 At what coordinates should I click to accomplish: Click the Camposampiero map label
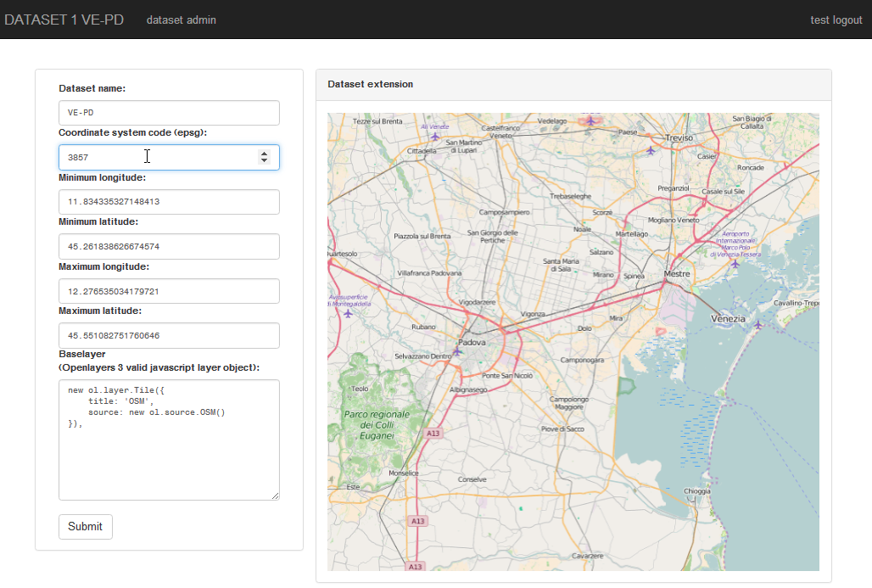pyautogui.click(x=505, y=212)
